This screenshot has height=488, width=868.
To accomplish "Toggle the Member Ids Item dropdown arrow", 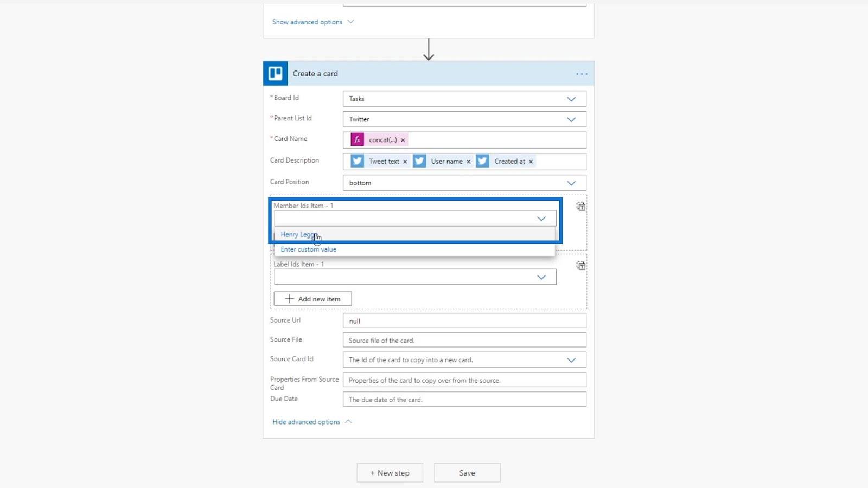I will tap(541, 219).
